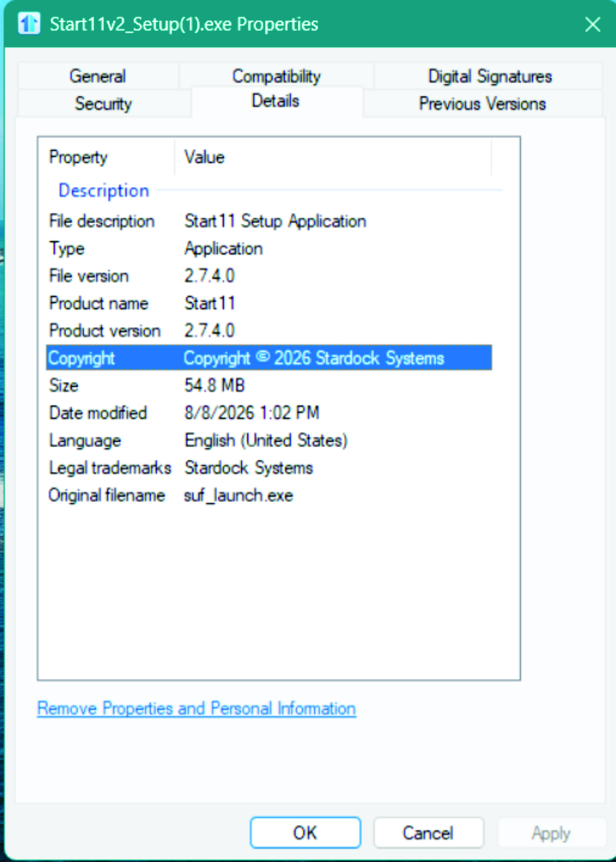
Task: Click the value Start11 Setup Application
Action: [275, 221]
